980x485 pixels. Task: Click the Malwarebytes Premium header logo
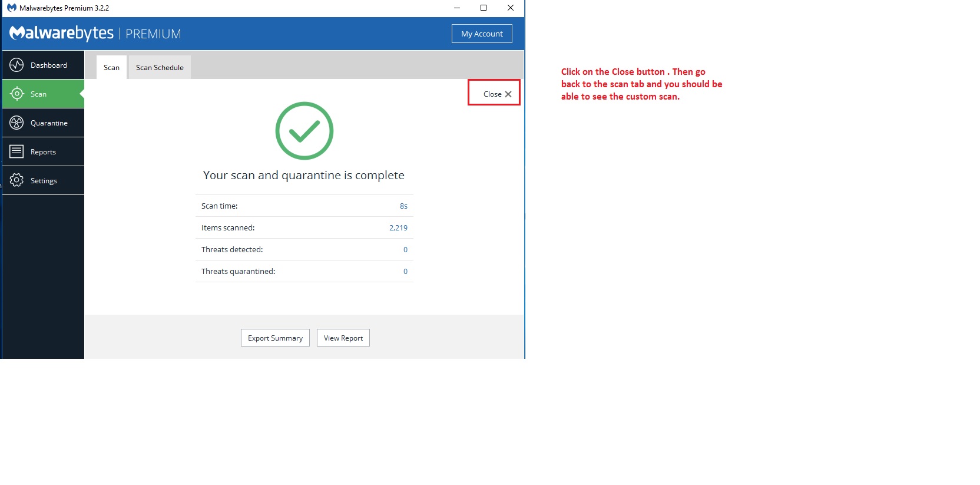tap(95, 34)
